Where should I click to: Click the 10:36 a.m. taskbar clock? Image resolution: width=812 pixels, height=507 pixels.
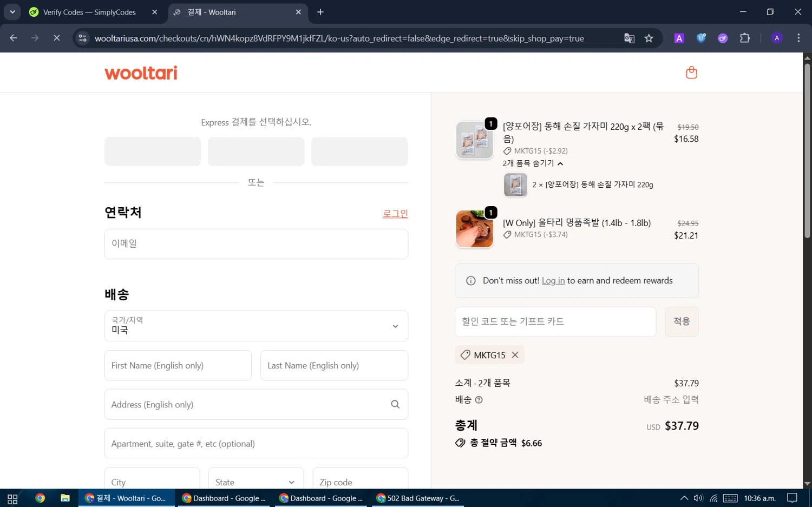pos(759,498)
